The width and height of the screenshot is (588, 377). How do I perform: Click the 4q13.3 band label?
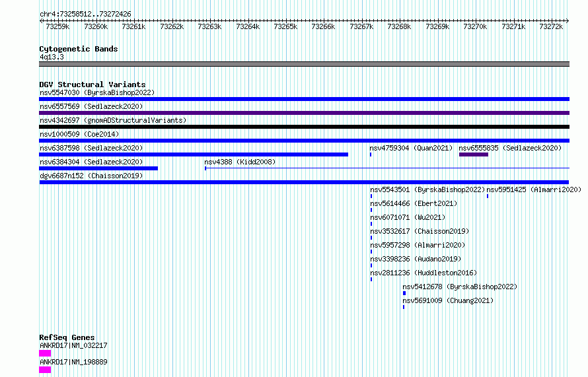point(52,57)
